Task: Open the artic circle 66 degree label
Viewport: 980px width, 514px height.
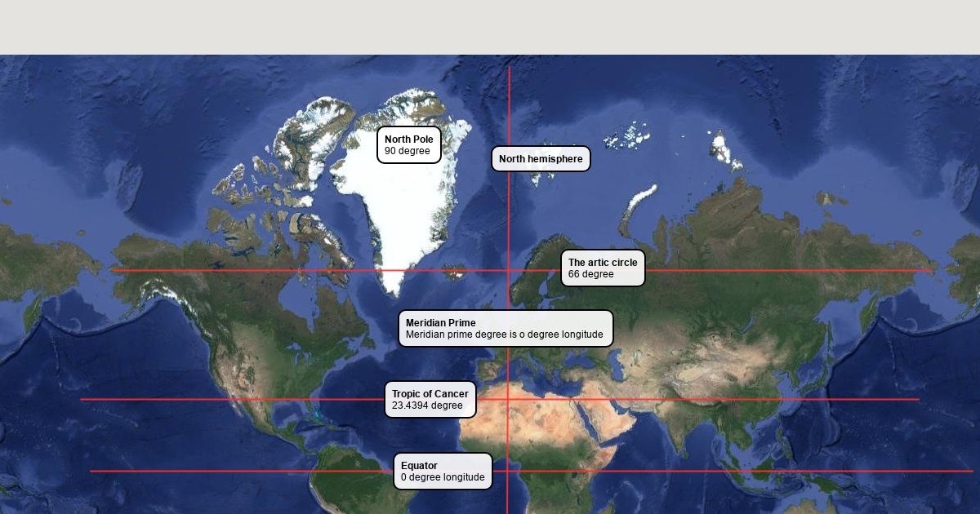Action: [603, 268]
